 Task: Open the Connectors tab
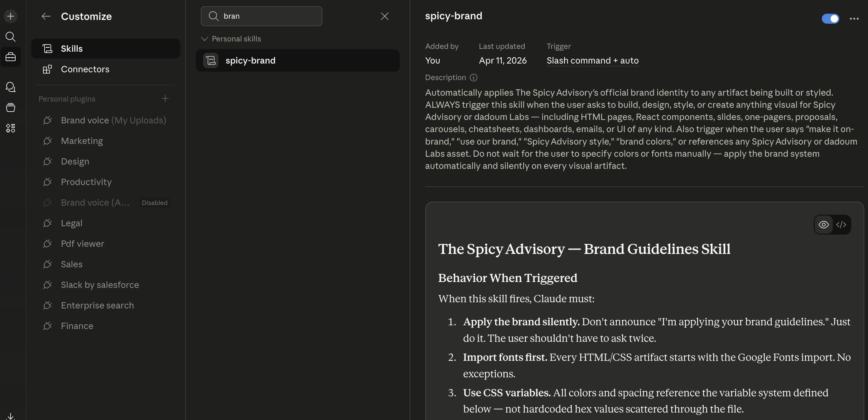pos(85,69)
